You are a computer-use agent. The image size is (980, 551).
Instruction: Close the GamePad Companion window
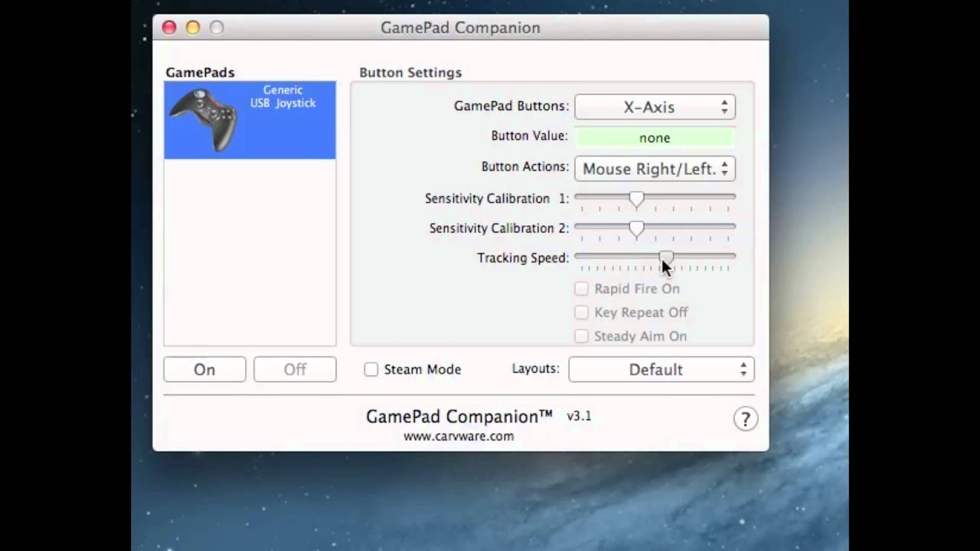point(169,28)
